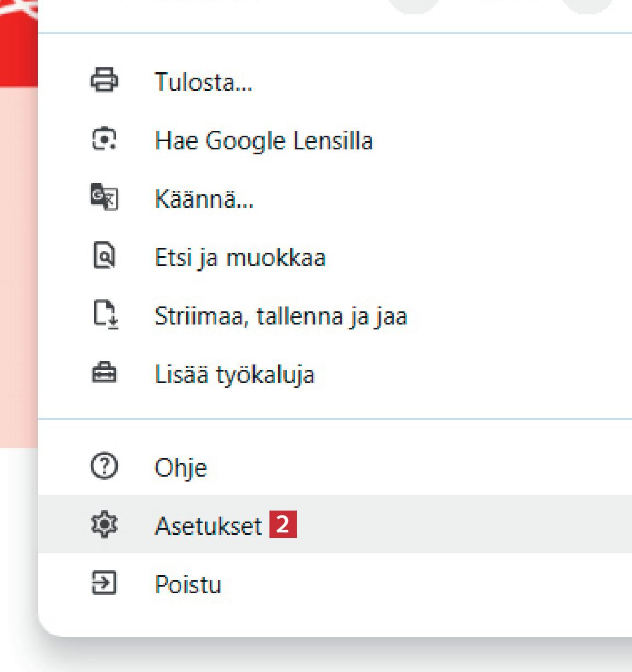Open the Ohje help menu label
The height and width of the screenshot is (672, 632).
point(181,468)
